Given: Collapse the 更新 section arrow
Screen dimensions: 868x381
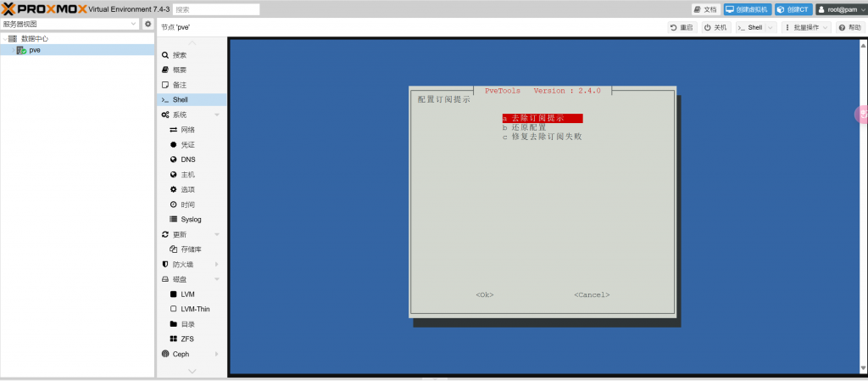Looking at the screenshot, I should [x=217, y=235].
